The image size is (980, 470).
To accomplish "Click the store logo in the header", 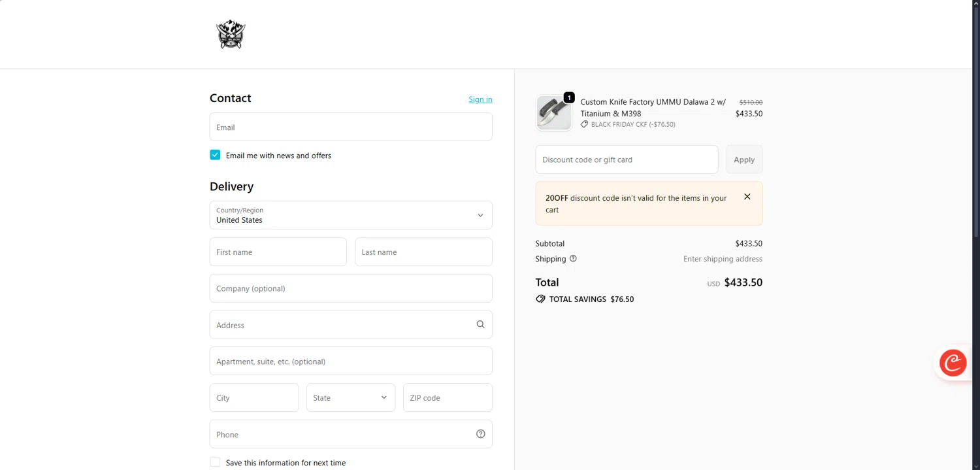I will coord(231,34).
